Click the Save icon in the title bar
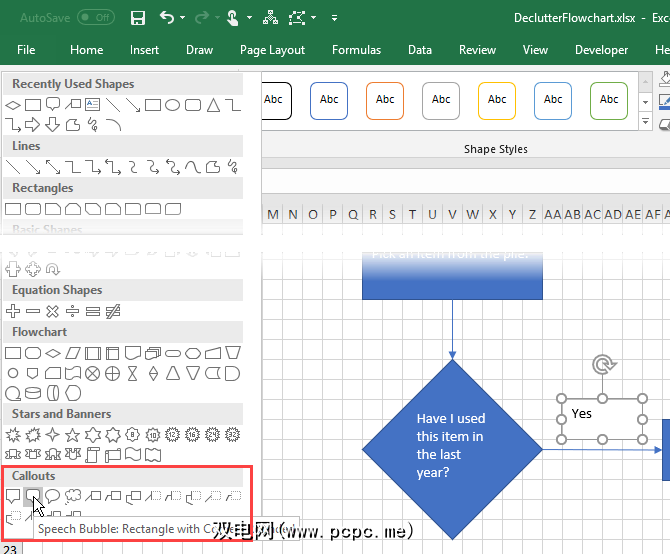The height and width of the screenshot is (554, 670). click(138, 18)
